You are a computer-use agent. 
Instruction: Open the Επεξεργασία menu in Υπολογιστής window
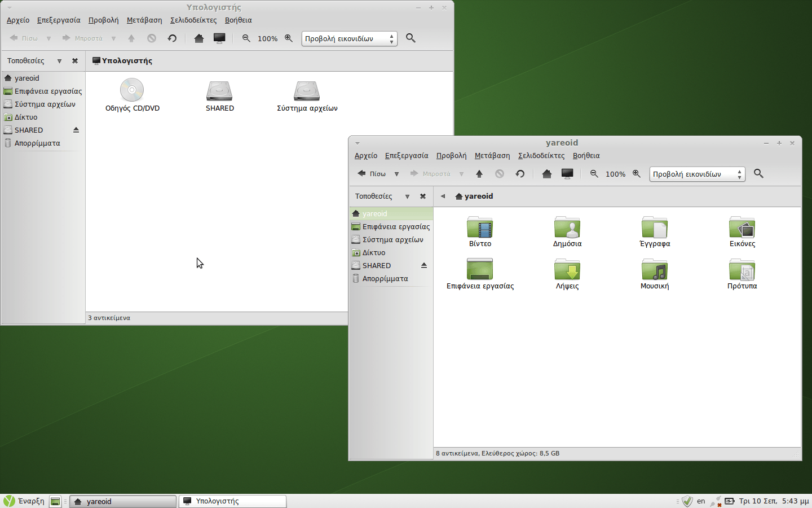59,20
